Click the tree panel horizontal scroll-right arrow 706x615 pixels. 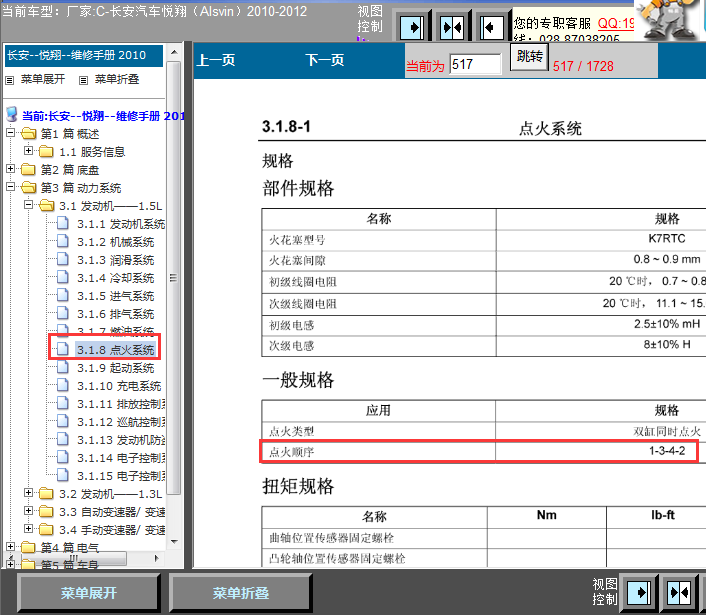156,558
